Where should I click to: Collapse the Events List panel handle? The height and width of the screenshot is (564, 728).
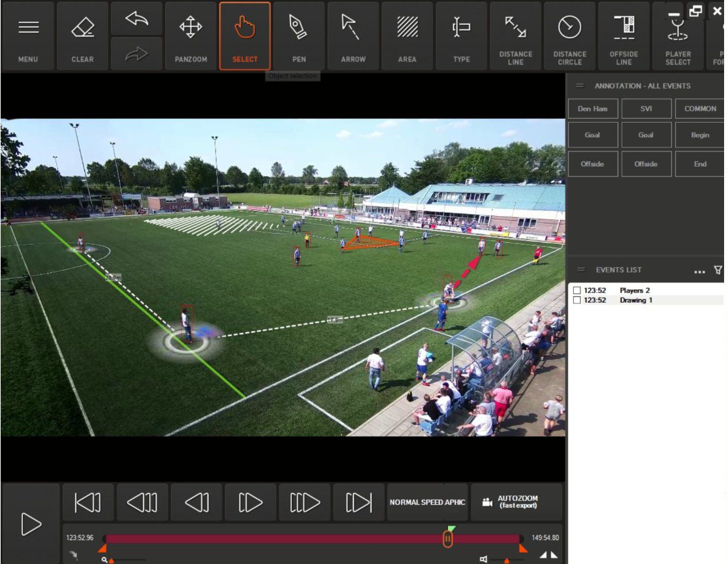click(581, 270)
